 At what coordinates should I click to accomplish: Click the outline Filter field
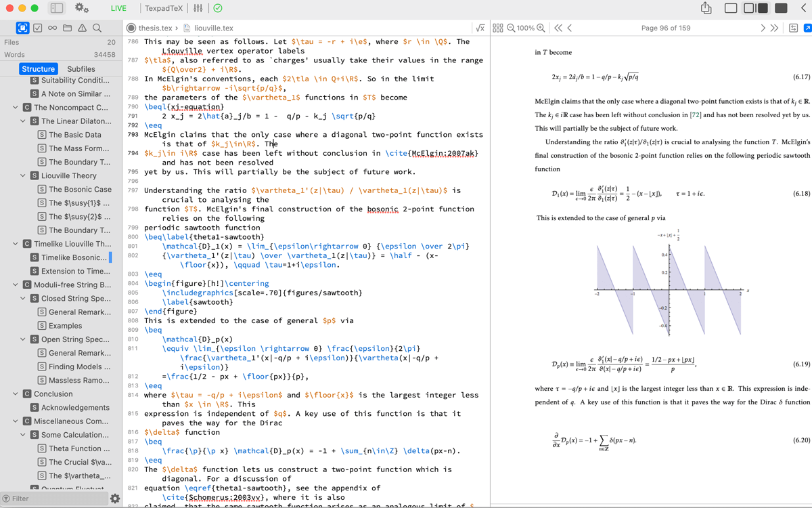(x=53, y=499)
